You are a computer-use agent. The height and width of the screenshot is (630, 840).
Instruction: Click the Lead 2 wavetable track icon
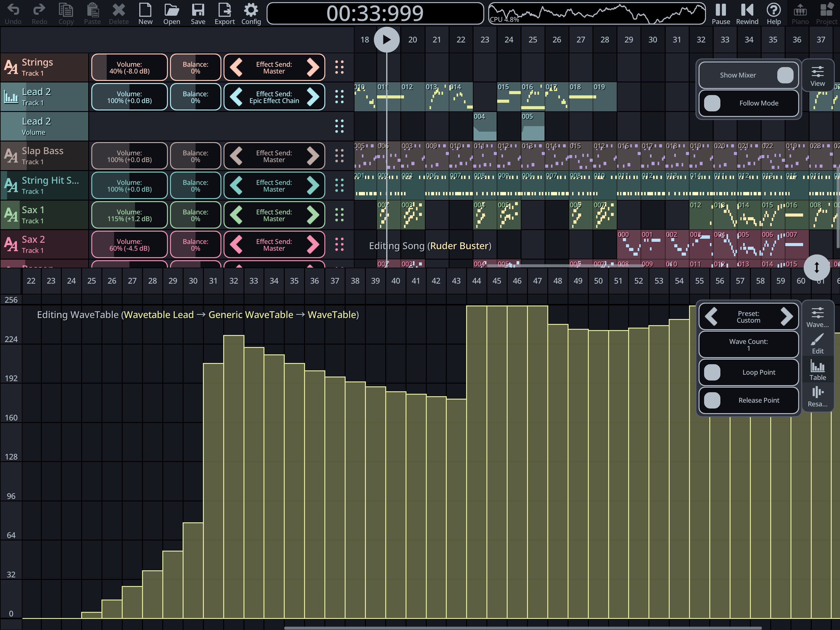click(11, 97)
